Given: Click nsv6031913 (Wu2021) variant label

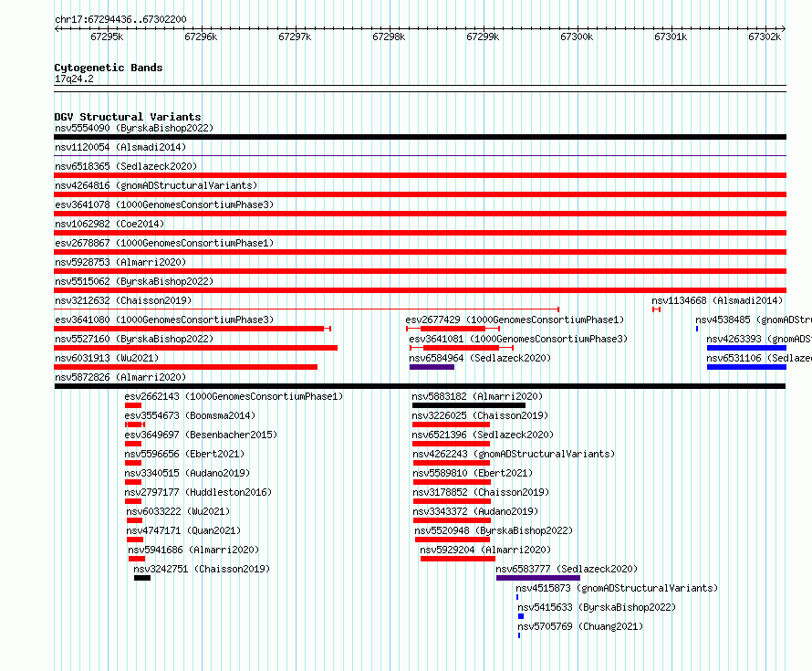Looking at the screenshot, I should point(107,358).
